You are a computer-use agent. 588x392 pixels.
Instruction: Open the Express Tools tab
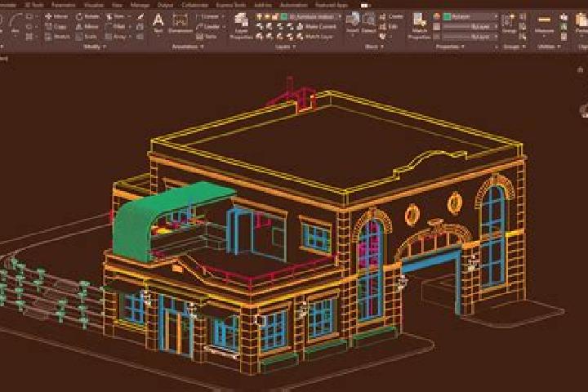pyautogui.click(x=231, y=5)
